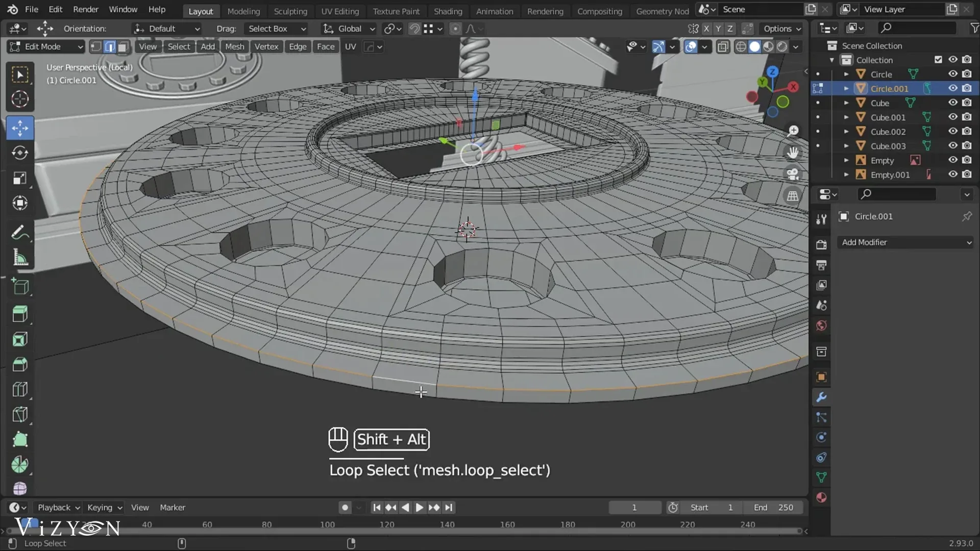Select the Rotate tool
The width and height of the screenshot is (980, 551).
[20, 153]
